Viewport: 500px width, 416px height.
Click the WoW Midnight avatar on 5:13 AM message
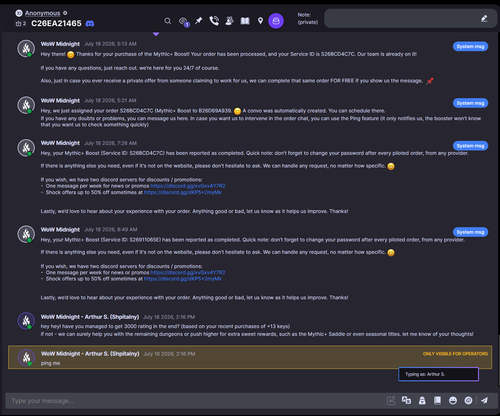pyautogui.click(x=26, y=48)
